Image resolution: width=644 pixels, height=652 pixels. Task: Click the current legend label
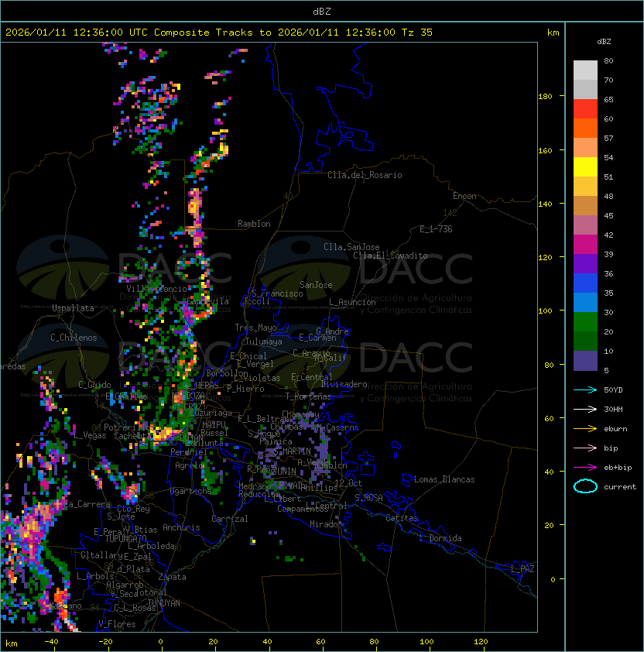coord(620,487)
